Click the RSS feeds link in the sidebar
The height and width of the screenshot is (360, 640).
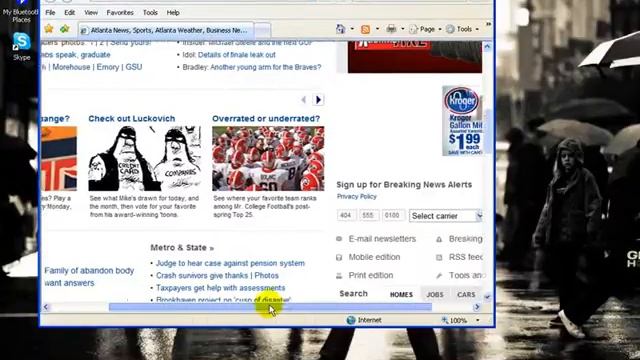pos(466,257)
